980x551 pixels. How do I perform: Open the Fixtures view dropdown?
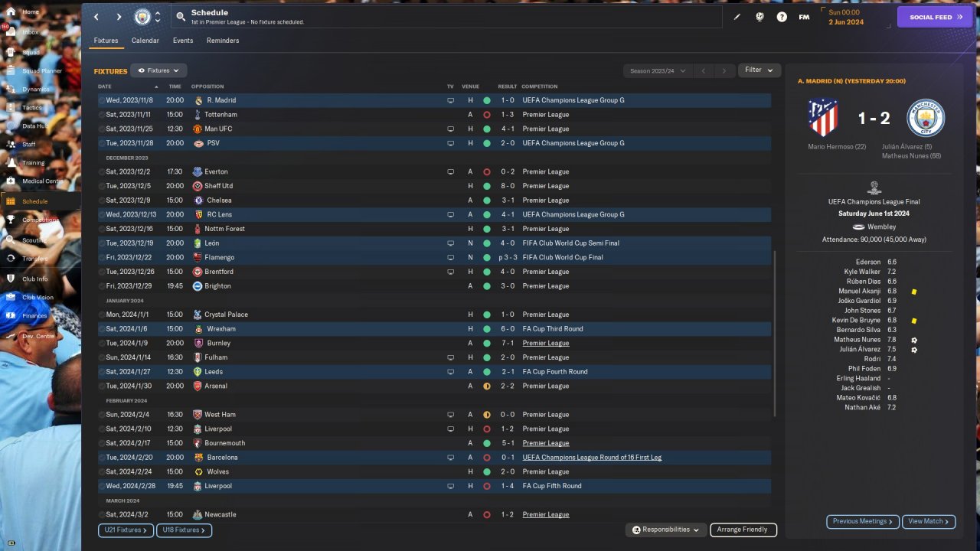click(x=158, y=70)
